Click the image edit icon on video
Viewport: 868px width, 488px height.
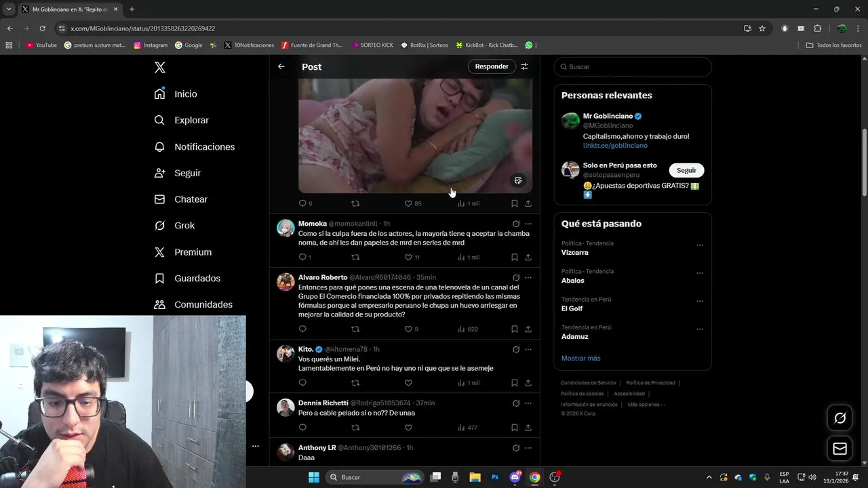[x=518, y=180]
